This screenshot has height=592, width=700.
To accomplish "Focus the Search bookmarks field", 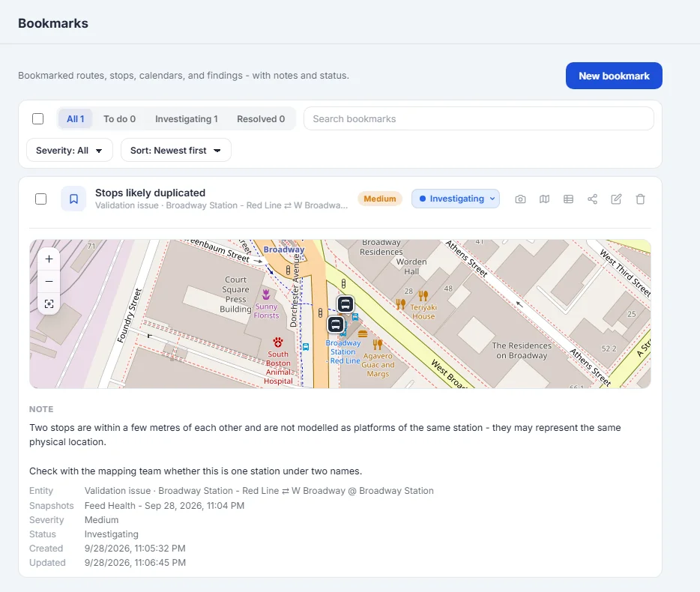I will 479,118.
